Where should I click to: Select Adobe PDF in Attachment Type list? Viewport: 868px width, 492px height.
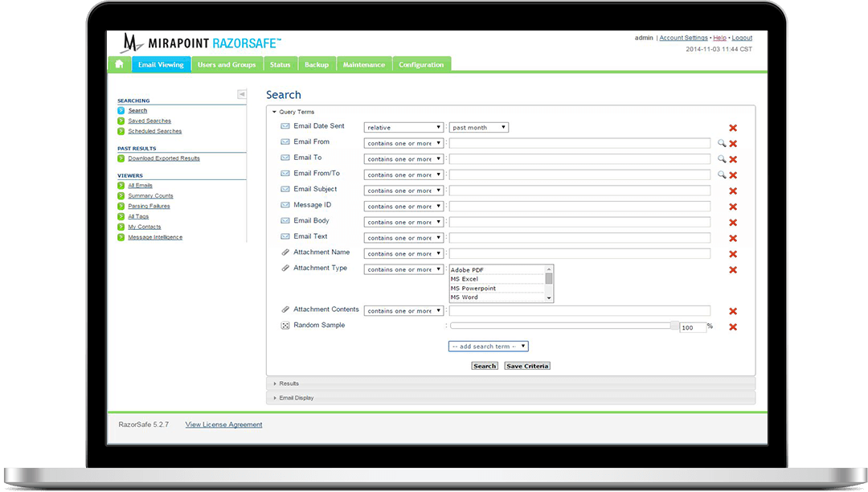coord(497,270)
